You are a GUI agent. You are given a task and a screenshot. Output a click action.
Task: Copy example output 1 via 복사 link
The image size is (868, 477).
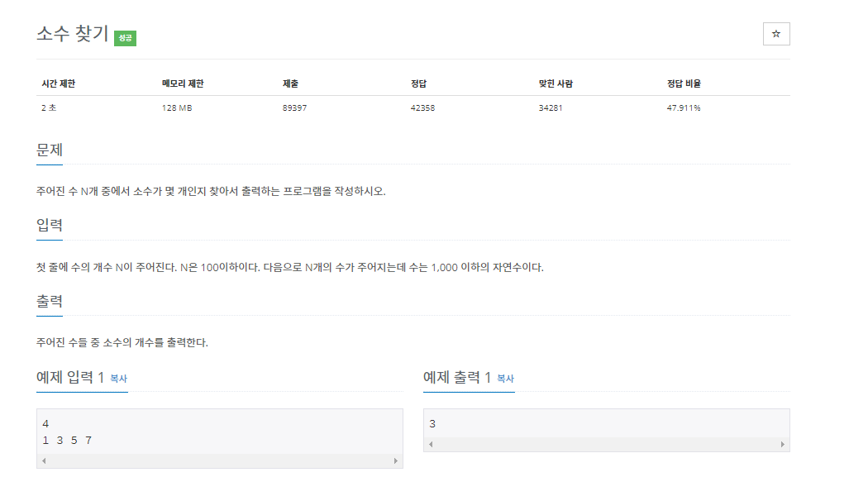(505, 379)
